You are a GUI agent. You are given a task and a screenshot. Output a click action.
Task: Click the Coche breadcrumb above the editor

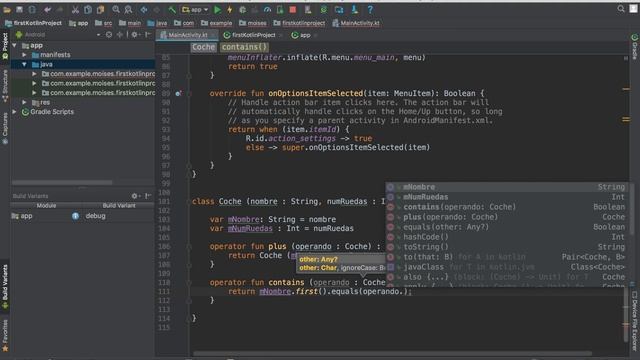tap(203, 47)
